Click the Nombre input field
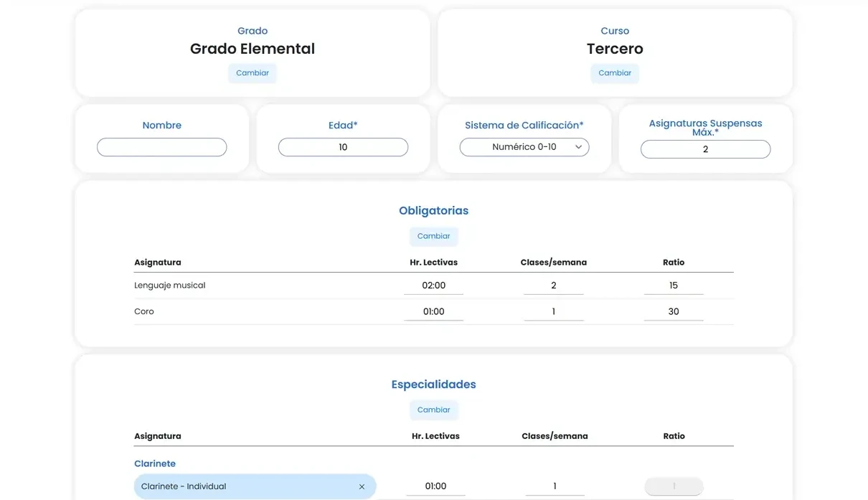Viewport: 868px width, 500px height. click(161, 147)
